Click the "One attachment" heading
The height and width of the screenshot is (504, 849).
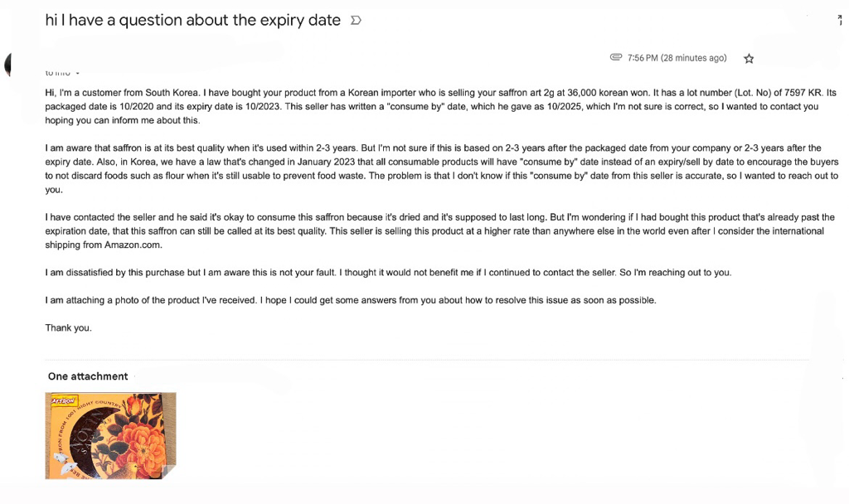(88, 376)
